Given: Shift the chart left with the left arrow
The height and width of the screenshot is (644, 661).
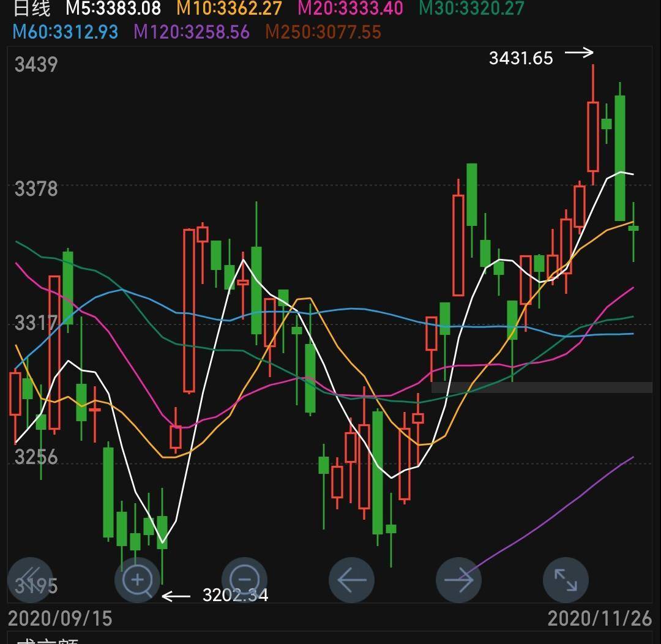Looking at the screenshot, I should (x=351, y=580).
